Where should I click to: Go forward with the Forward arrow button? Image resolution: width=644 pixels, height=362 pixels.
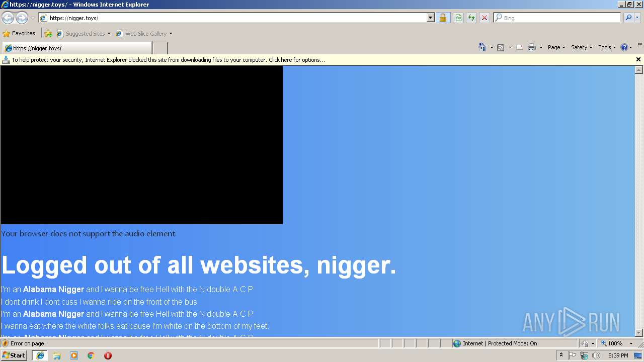22,18
